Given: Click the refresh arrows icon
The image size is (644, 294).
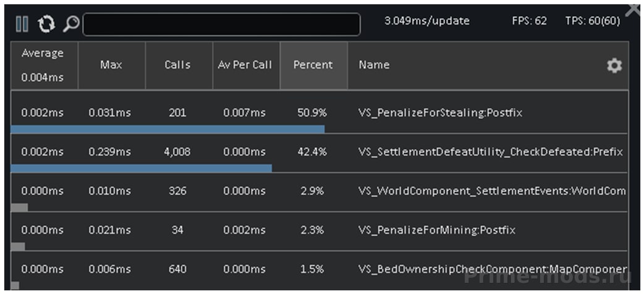Looking at the screenshot, I should tap(46, 24).
